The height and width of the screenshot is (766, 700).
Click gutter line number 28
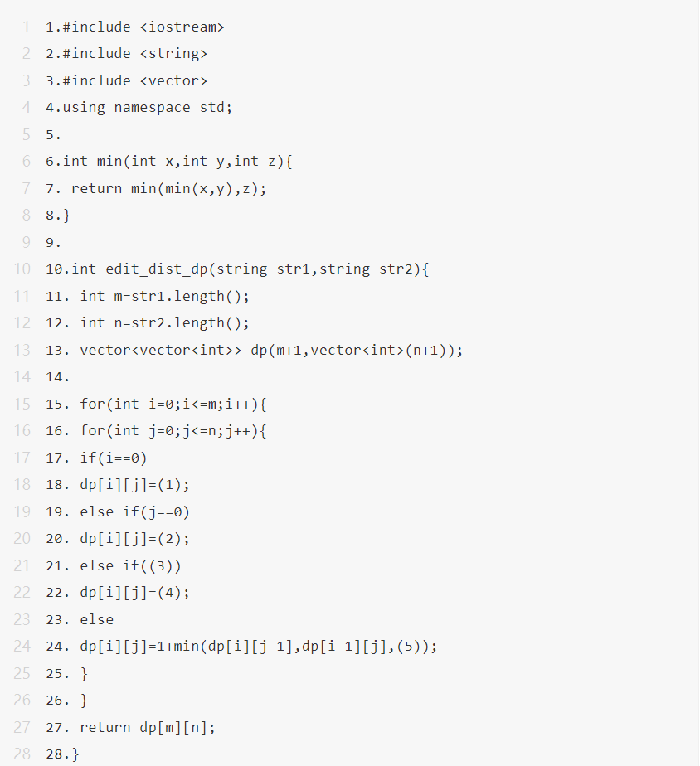[22, 754]
